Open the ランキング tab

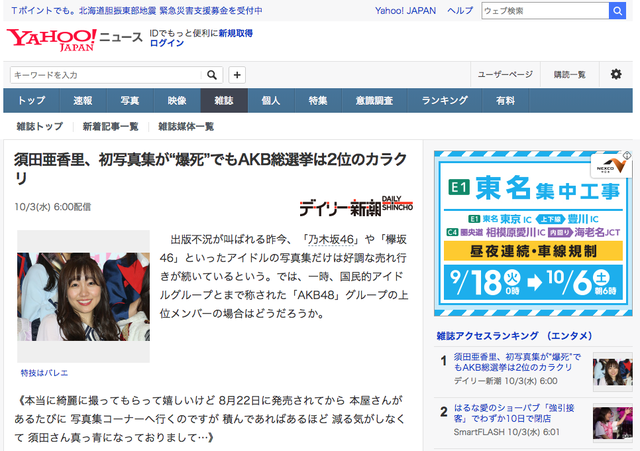[x=444, y=100]
